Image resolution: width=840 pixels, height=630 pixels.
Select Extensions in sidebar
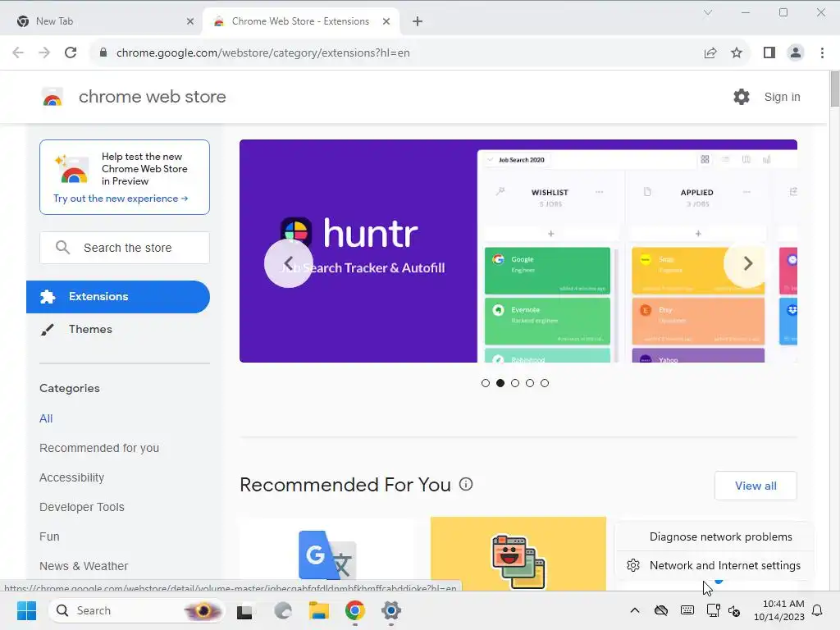pos(118,297)
